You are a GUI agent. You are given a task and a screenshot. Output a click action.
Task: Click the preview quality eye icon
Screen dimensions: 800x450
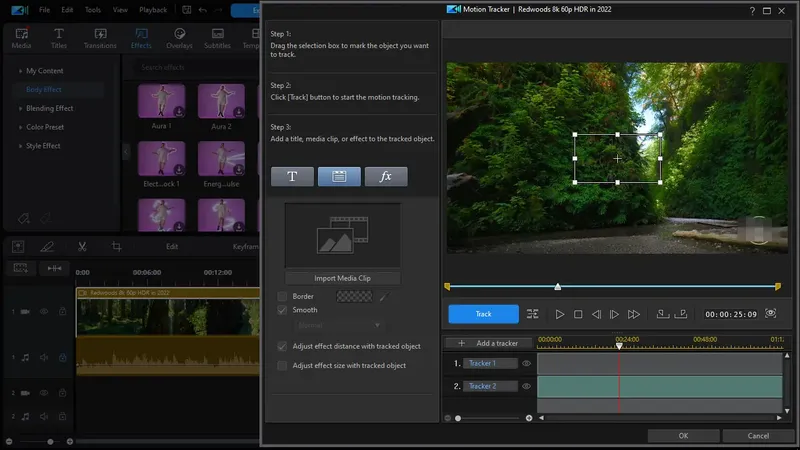point(770,314)
